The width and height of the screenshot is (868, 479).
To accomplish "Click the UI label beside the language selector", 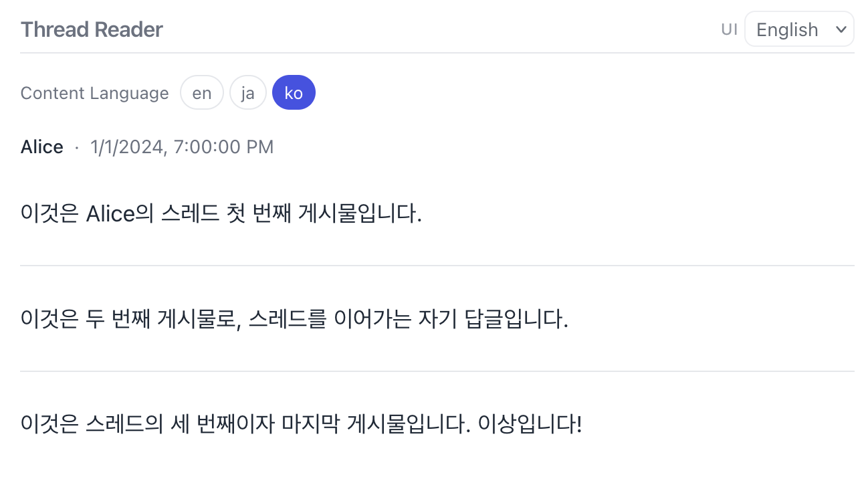I will (x=730, y=29).
